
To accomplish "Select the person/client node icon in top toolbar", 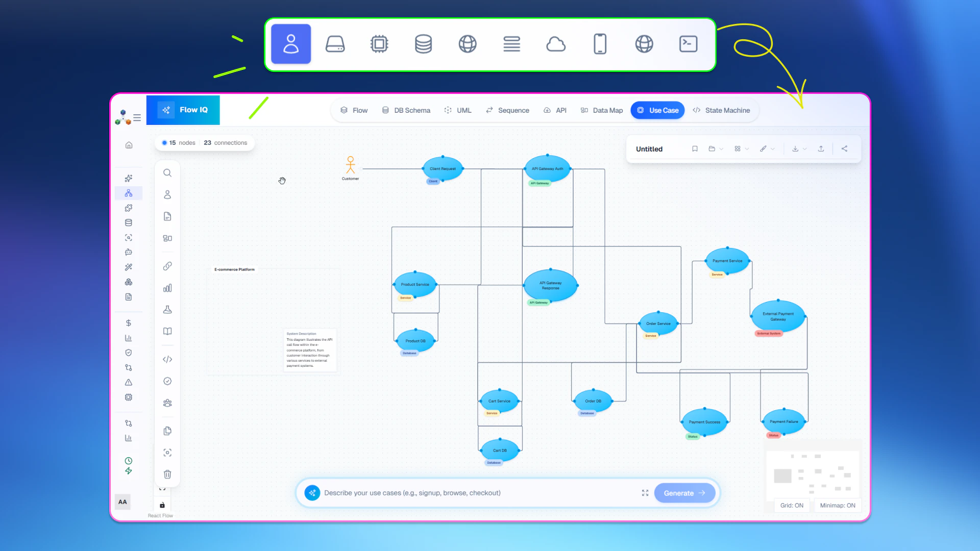I will [x=290, y=44].
